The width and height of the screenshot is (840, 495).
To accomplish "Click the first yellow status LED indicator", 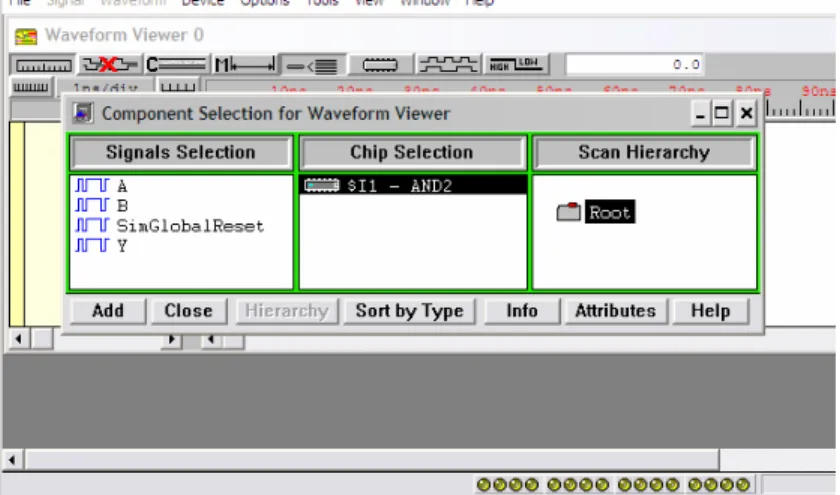I will coord(483,485).
